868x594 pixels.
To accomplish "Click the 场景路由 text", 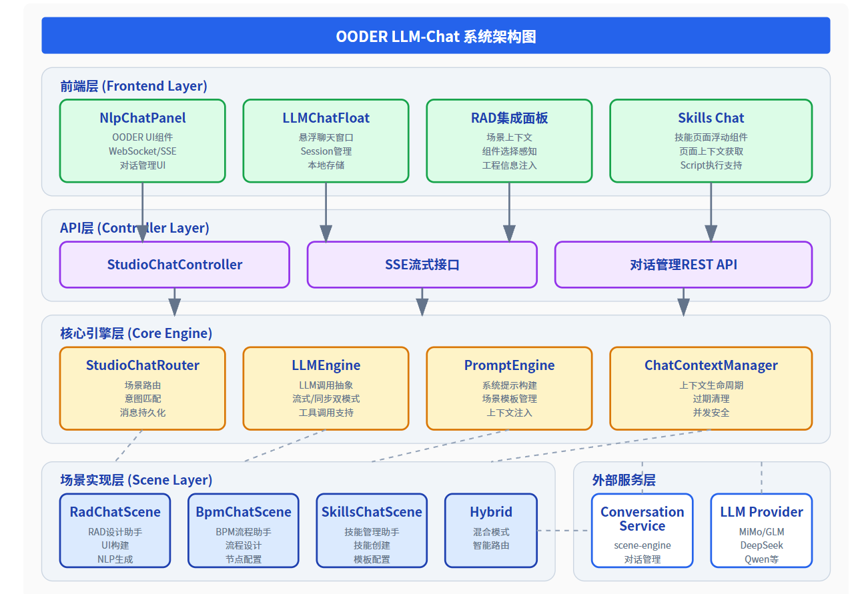I will [x=143, y=385].
